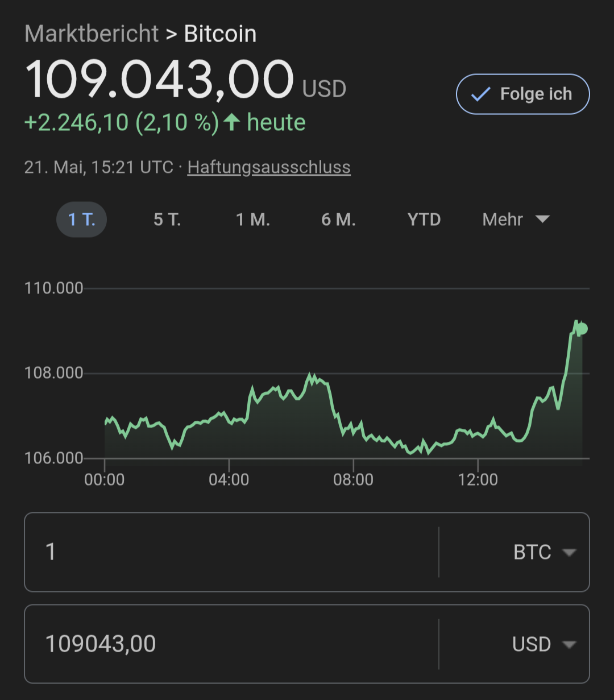Click the green up arrow next to heute

pos(231,122)
